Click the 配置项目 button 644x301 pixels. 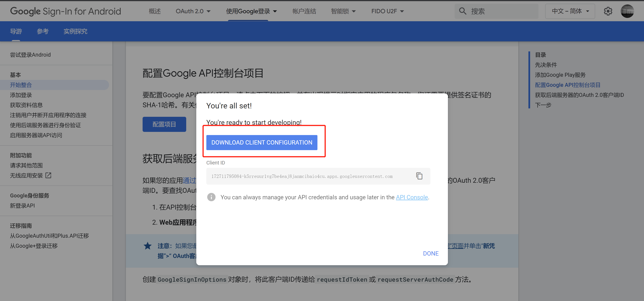[164, 124]
